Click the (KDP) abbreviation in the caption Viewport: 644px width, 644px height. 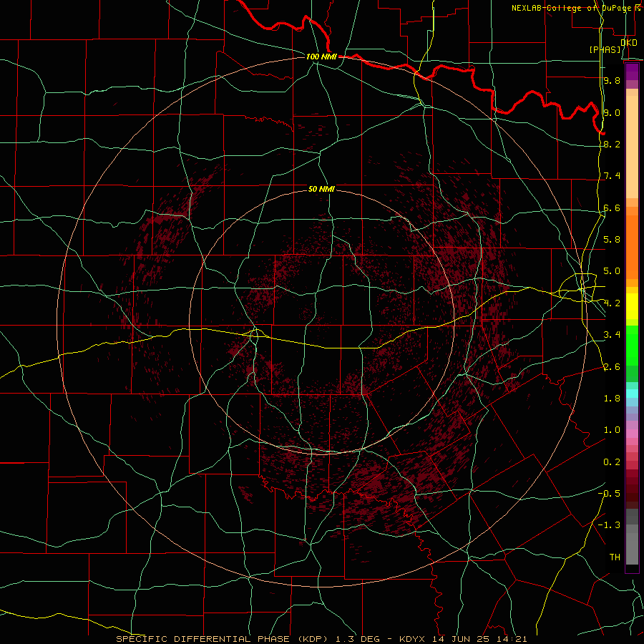tap(311, 639)
